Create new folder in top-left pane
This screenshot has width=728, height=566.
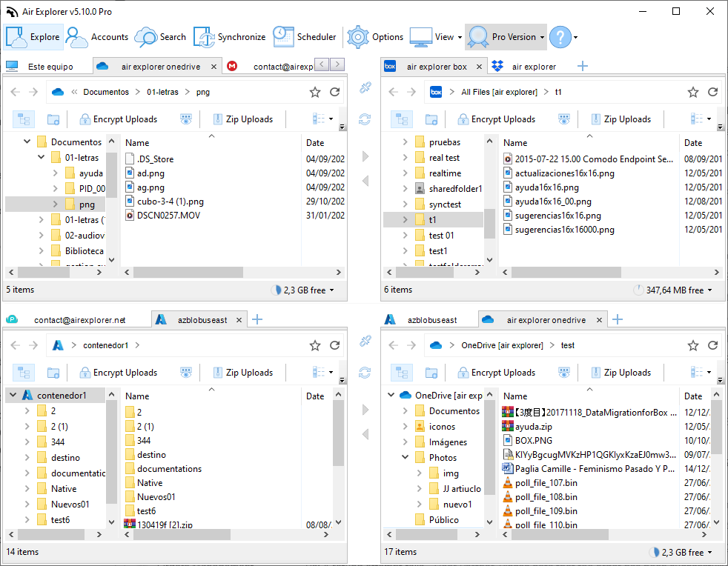tap(53, 119)
